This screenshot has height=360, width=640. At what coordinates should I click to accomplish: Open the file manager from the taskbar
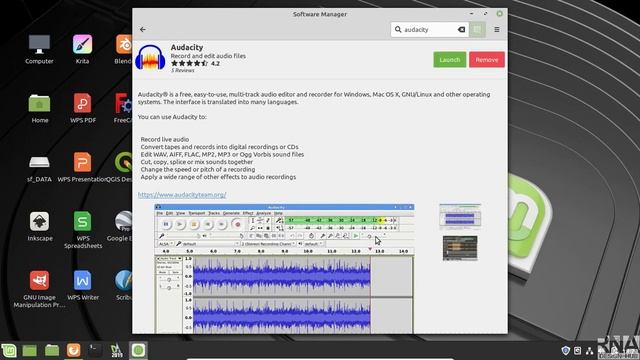point(52,351)
